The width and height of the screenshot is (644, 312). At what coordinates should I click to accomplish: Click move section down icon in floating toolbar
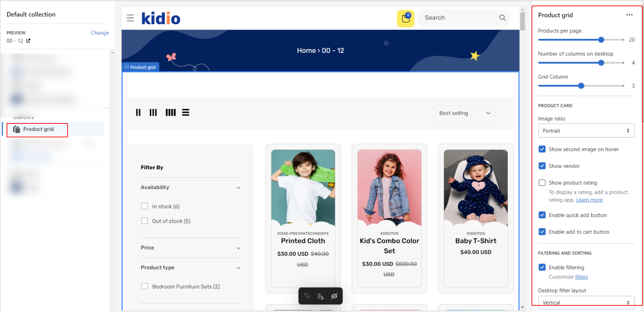tap(321, 296)
